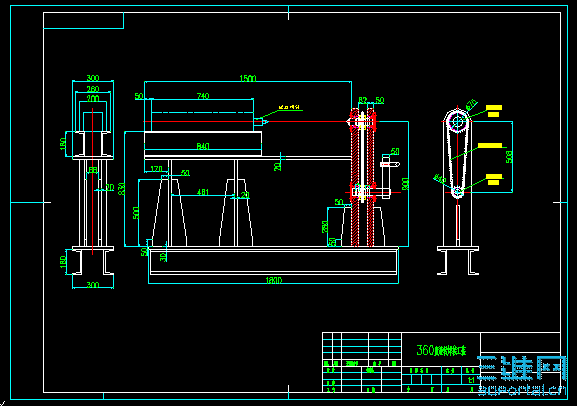Click the 360 drawing title text
This screenshot has height=406, width=577.
(x=441, y=350)
